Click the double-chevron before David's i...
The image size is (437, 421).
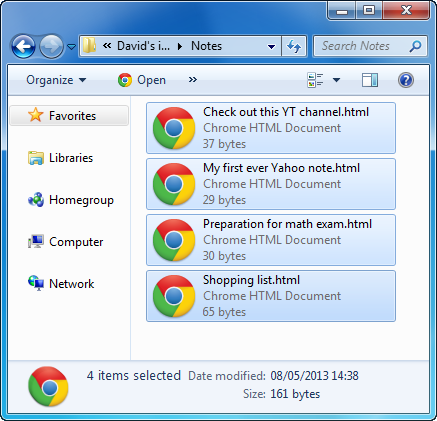point(107,46)
